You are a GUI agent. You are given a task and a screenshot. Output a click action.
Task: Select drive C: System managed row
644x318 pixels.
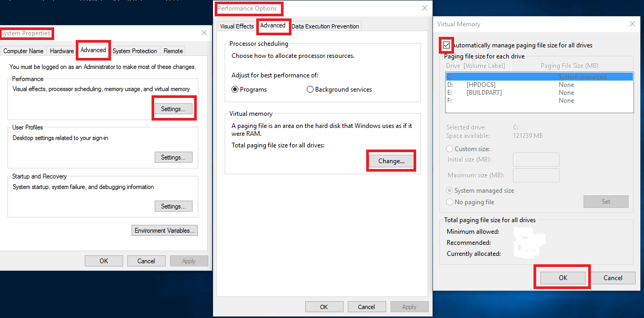coord(539,77)
